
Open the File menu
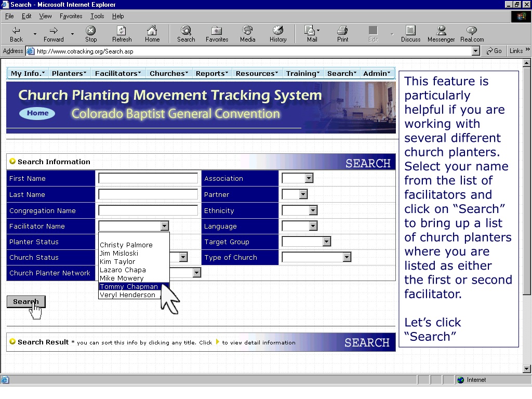point(9,16)
